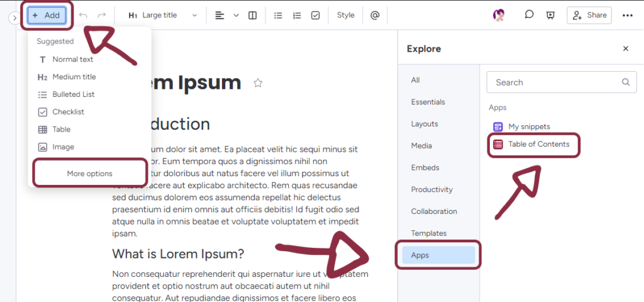Star the document as favorite
This screenshot has height=302, width=644.
(257, 83)
